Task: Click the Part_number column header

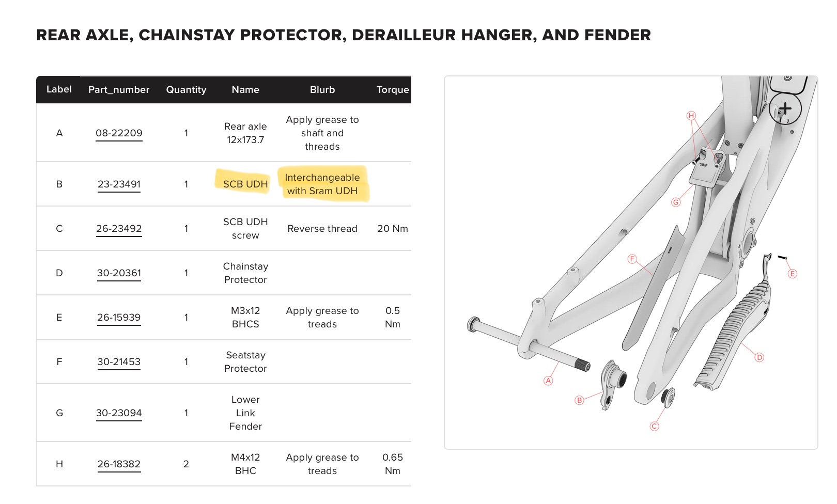Action: click(x=119, y=90)
